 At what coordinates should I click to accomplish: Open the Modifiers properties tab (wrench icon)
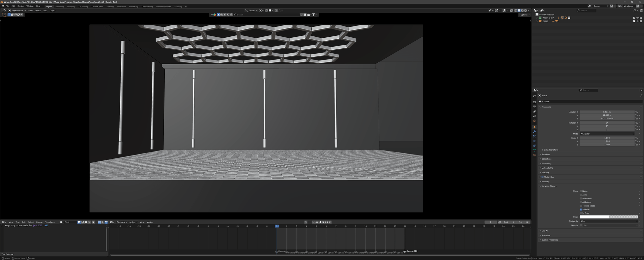click(x=534, y=132)
